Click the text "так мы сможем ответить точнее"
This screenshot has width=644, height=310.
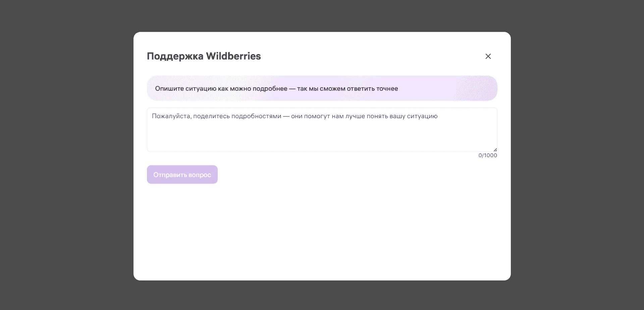point(347,89)
